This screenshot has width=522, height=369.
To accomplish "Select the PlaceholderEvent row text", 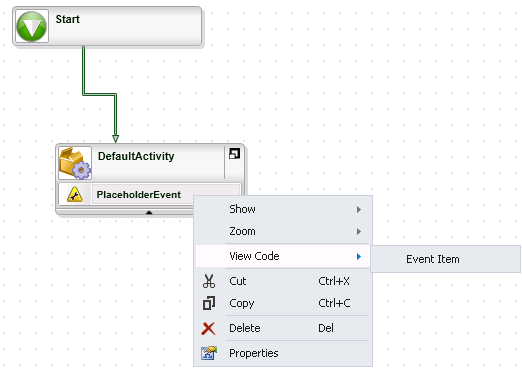I will click(x=139, y=195).
